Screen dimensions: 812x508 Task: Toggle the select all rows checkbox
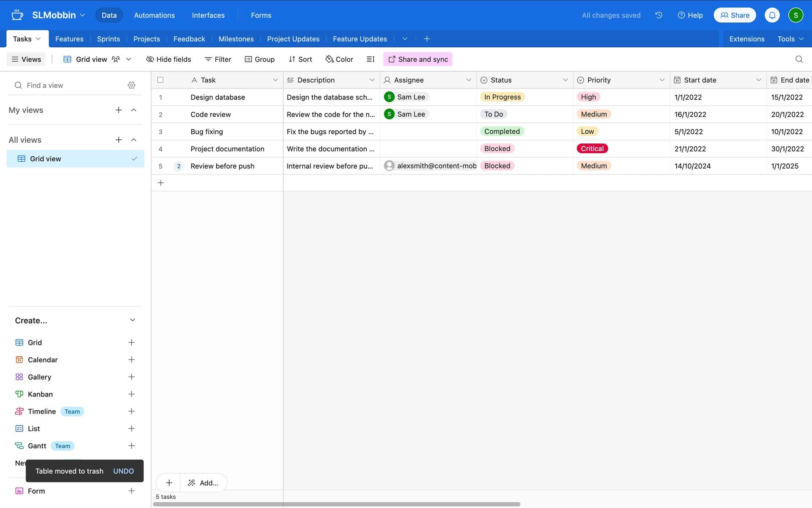point(160,80)
